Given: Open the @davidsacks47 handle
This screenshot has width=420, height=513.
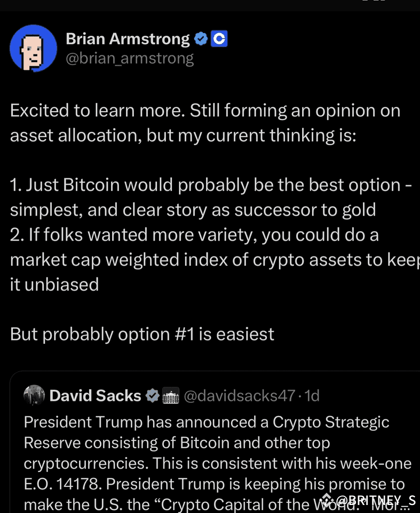Looking at the screenshot, I should click(239, 396).
